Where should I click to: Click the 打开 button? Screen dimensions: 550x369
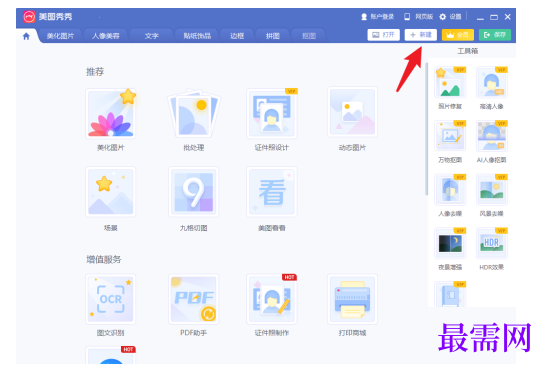[x=383, y=35]
